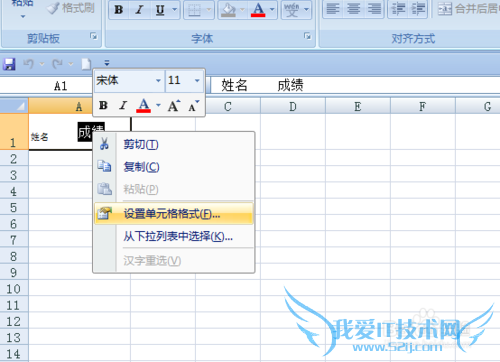Grow font size on mini toolbar
The image size is (500, 362).
click(x=174, y=106)
